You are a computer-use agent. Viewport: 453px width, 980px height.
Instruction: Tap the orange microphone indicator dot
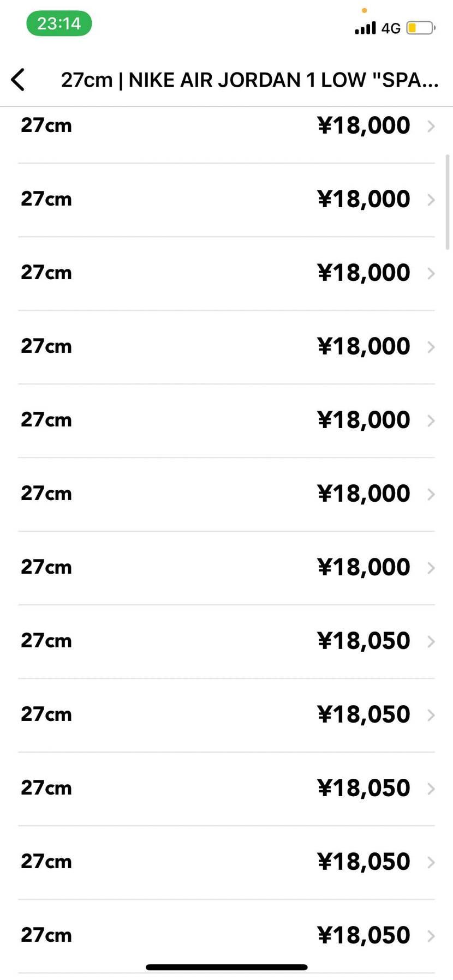(x=364, y=10)
